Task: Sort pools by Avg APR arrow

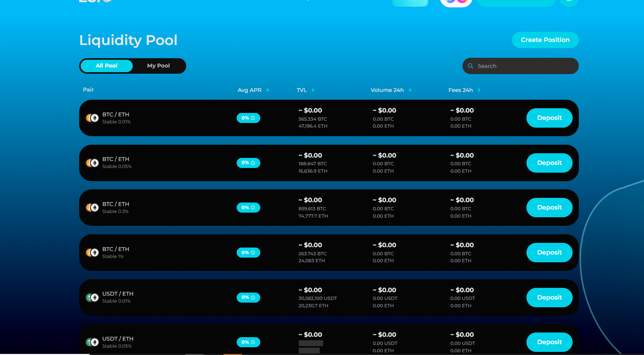Action: (268, 90)
